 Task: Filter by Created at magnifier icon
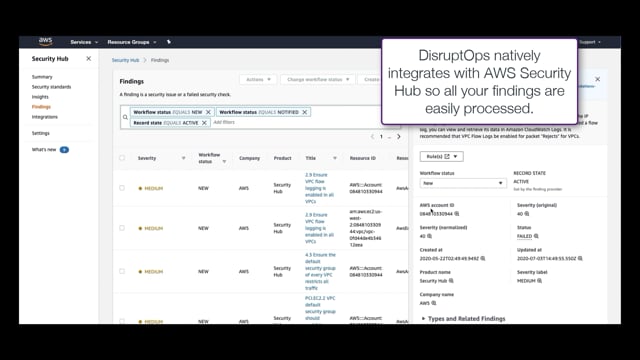483,258
